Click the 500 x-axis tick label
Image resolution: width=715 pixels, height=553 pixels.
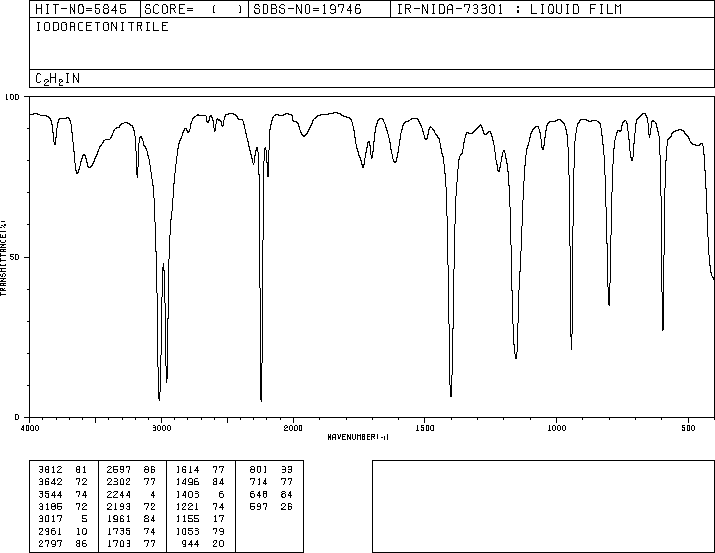coord(688,428)
